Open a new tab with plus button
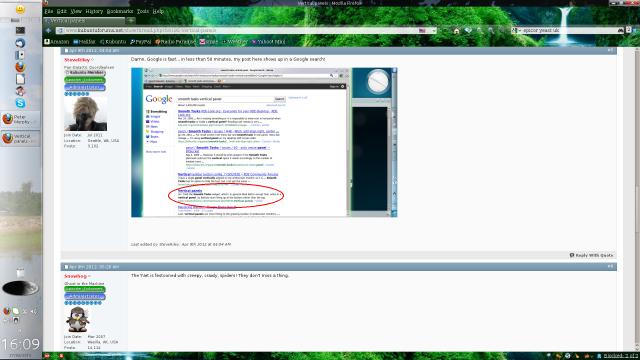The height and width of the screenshot is (360, 640). tap(131, 20)
